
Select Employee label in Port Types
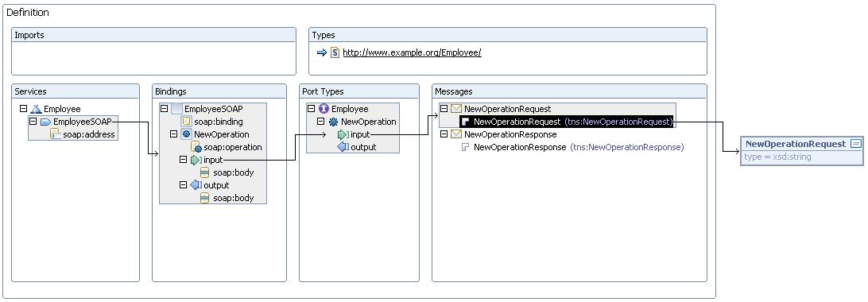pos(350,109)
